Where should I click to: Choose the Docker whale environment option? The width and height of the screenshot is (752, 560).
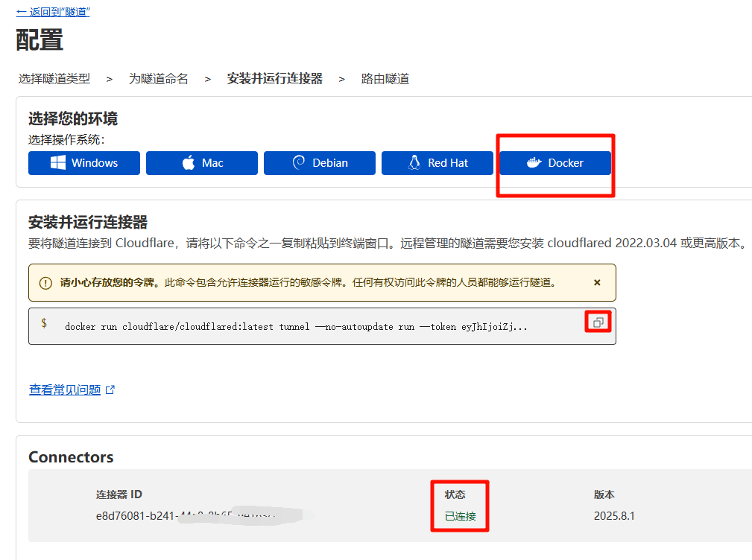[x=555, y=163]
